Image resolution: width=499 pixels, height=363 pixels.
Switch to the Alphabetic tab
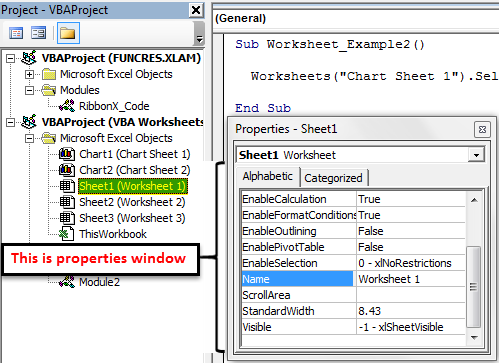268,176
